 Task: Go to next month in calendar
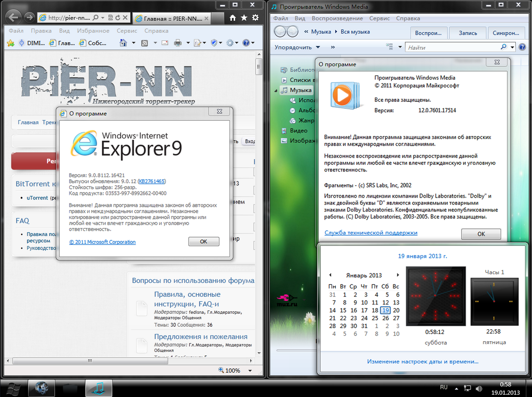(398, 275)
